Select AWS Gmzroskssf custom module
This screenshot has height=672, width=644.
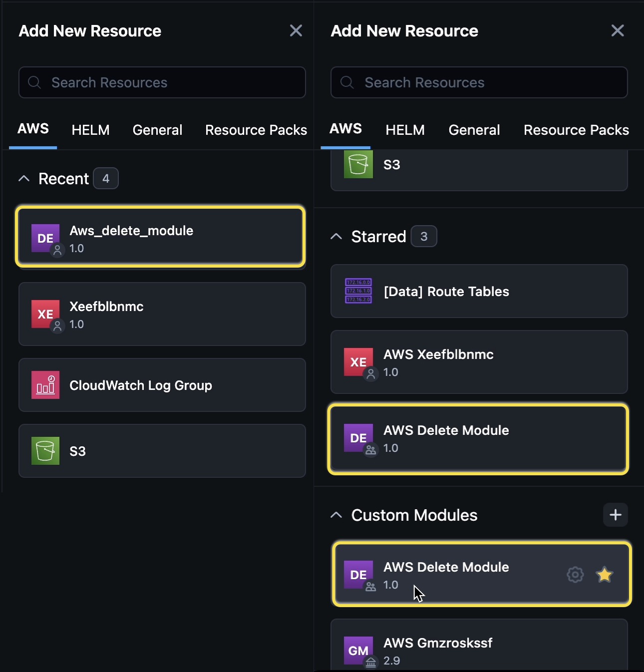pos(479,645)
